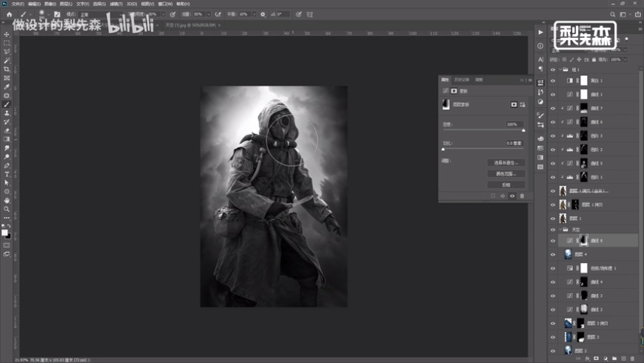644x363 pixels.
Task: Click the Delete mask trash icon in Properties panel
Action: [x=522, y=196]
